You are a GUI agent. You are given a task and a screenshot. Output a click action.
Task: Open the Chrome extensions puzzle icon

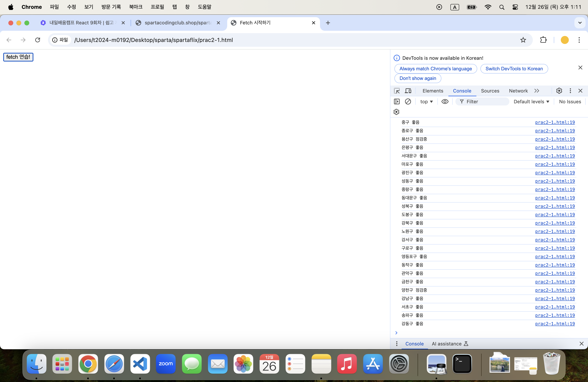point(543,40)
